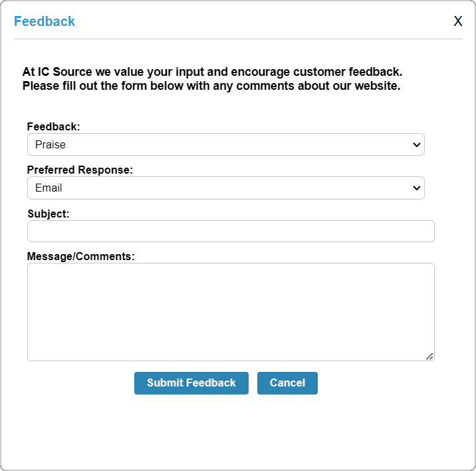
Task: Click the text area resize handle
Action: point(429,357)
